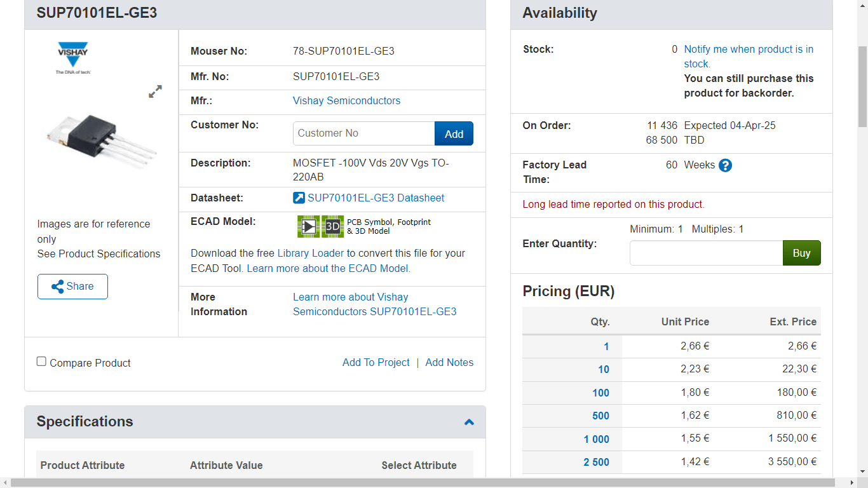Click the Product Attribute column header
This screenshot has width=868, height=488.
[83, 465]
